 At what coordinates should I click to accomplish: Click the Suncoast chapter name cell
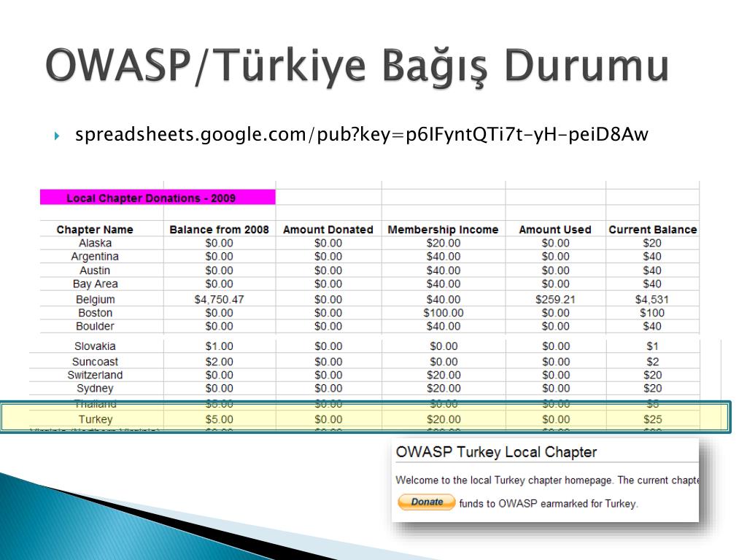coord(96,362)
